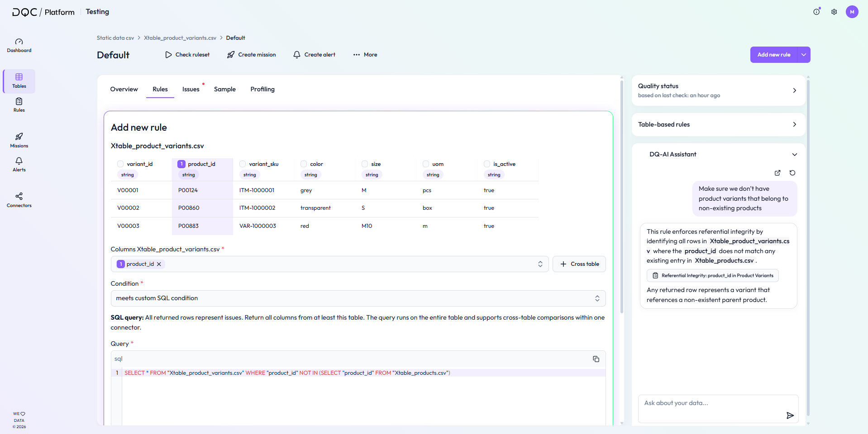Select the variant_id column checkbox
868x434 pixels.
click(120, 164)
